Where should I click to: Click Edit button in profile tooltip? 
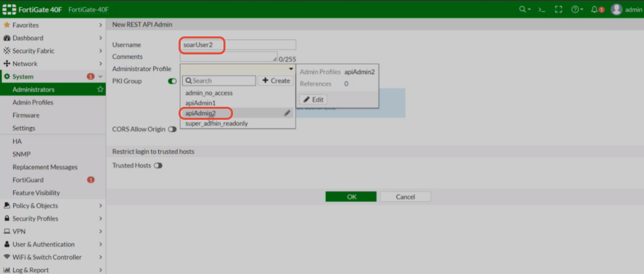tap(313, 99)
